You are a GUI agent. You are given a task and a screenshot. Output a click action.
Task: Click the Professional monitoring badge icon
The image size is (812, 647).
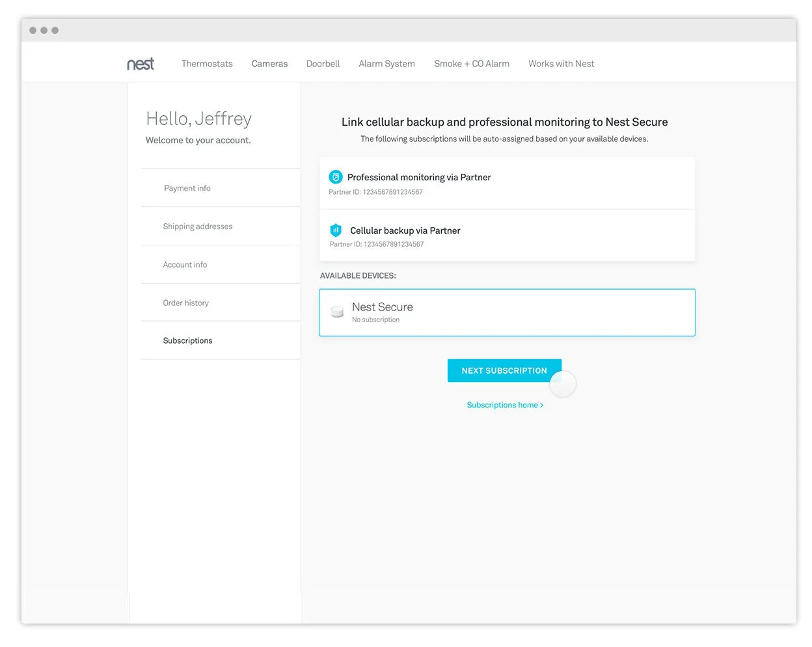[336, 177]
